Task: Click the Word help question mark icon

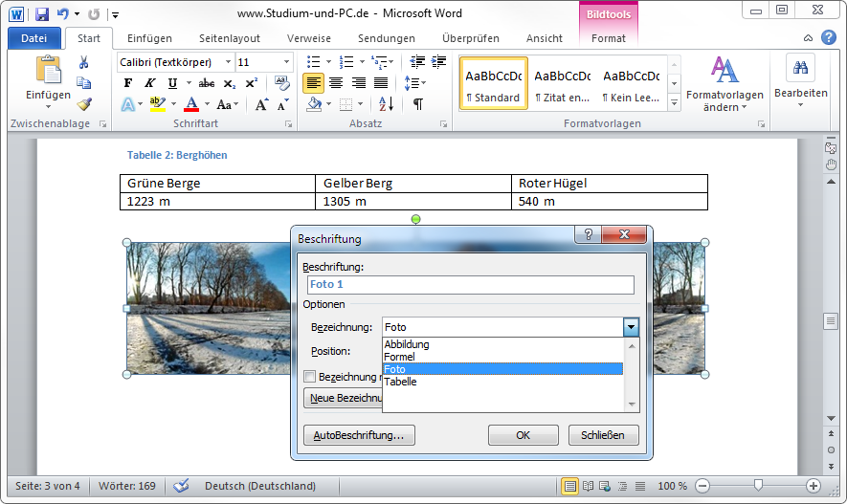Action: (828, 37)
